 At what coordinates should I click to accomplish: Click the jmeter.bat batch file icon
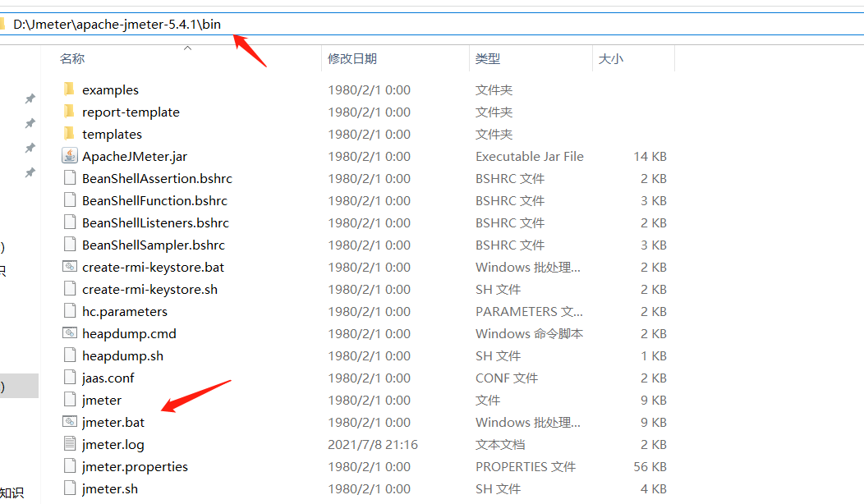[70, 422]
